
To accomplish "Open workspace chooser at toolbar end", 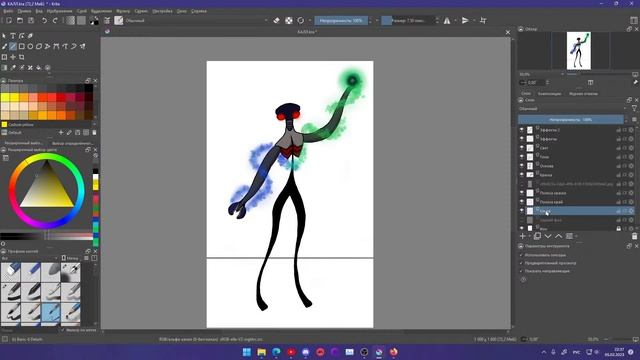I will click(x=633, y=20).
